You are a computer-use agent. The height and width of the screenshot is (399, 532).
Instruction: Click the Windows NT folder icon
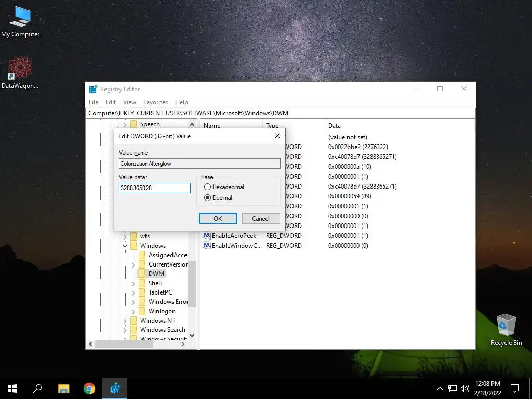coord(134,320)
